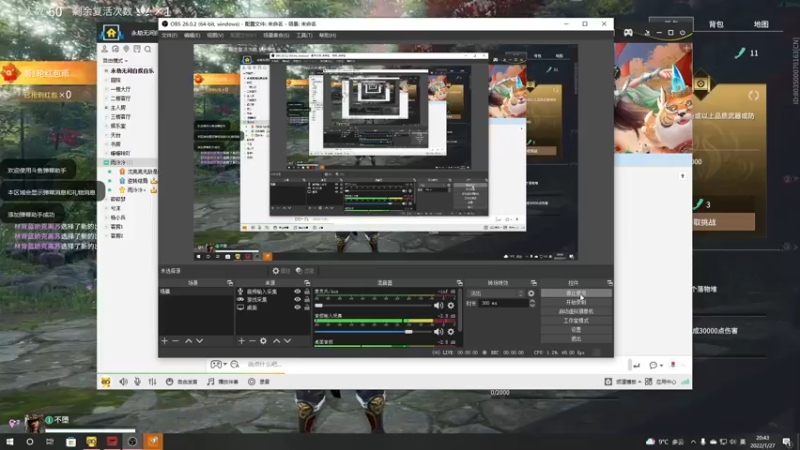Open the scene transition type dropdown
800x450 pixels.
coord(496,293)
